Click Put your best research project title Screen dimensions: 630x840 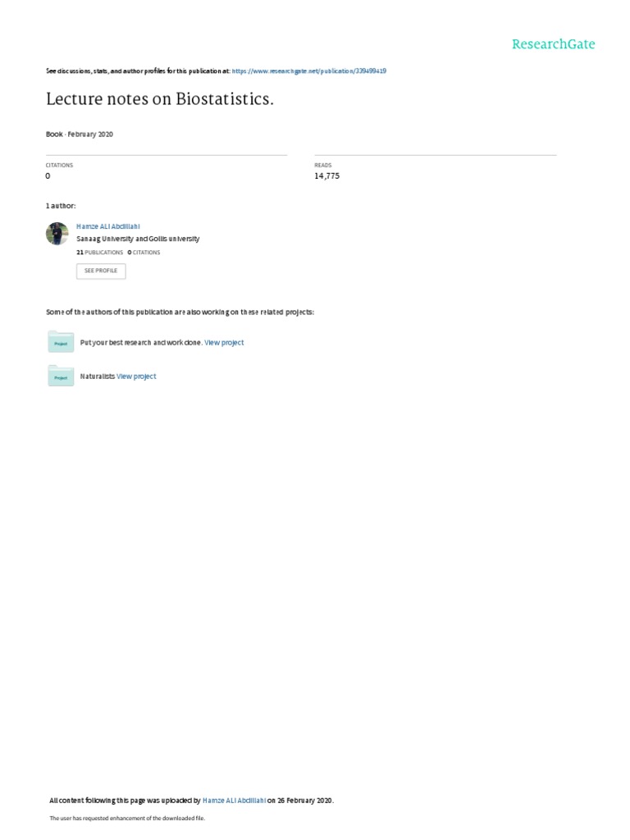tap(141, 342)
